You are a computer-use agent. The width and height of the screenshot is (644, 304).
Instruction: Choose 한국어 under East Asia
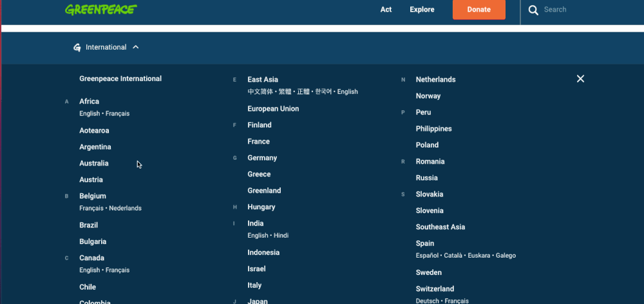tap(323, 91)
